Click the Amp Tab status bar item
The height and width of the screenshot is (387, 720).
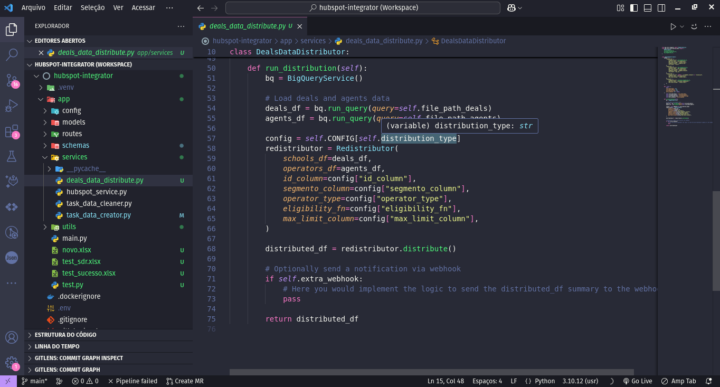coord(679,381)
